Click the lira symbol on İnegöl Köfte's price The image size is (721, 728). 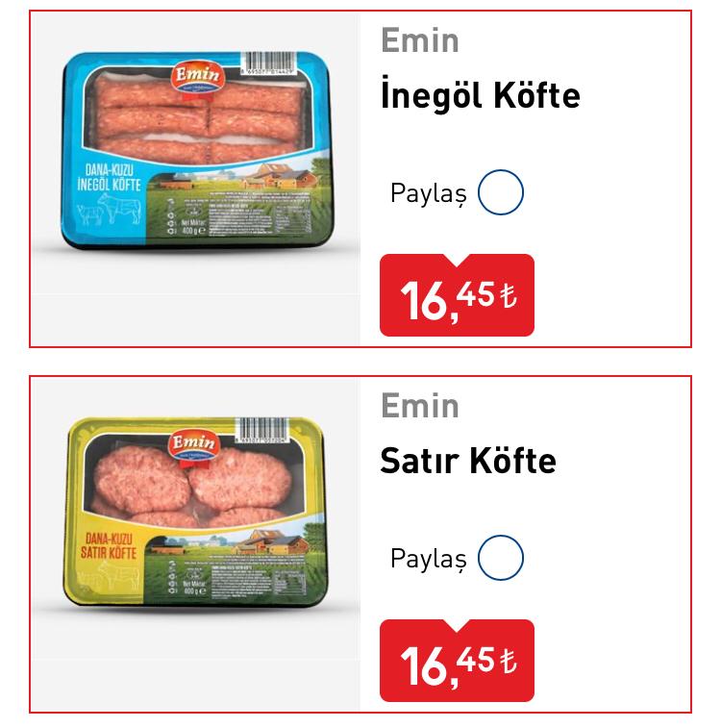(x=509, y=295)
